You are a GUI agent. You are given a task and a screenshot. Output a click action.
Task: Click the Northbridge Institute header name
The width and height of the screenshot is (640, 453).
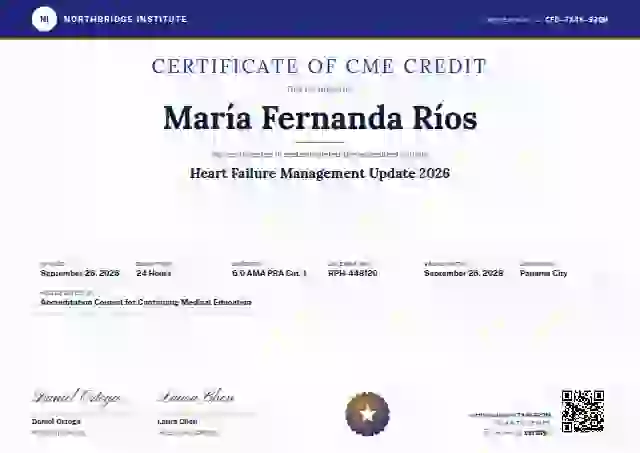coord(125,19)
